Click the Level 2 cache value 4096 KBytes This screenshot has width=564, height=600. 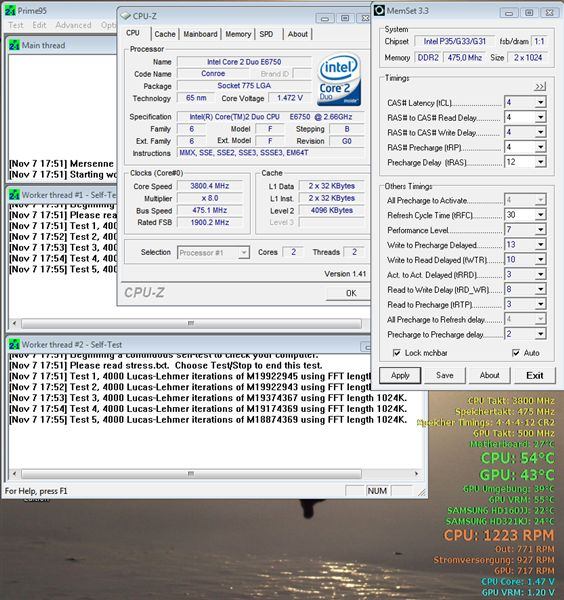(332, 210)
